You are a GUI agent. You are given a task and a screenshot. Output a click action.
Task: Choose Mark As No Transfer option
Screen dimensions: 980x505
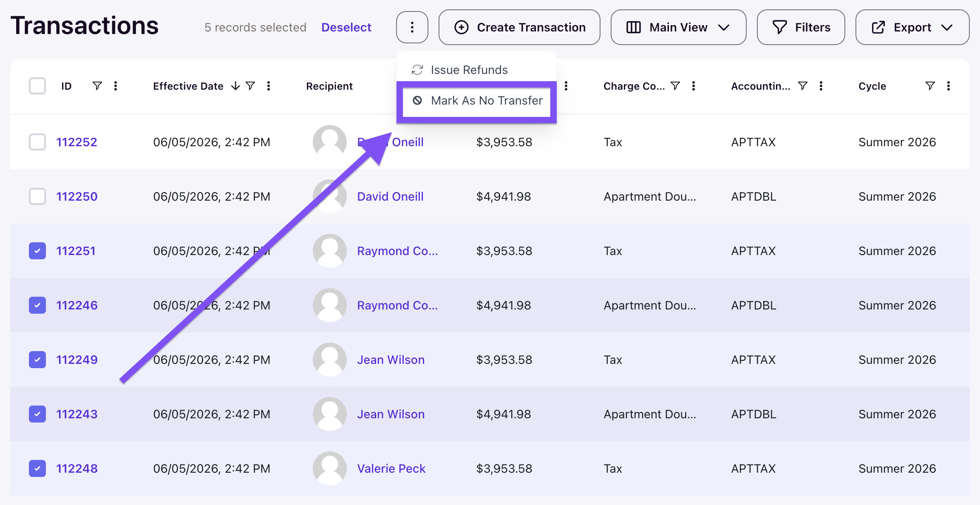pyautogui.click(x=476, y=101)
